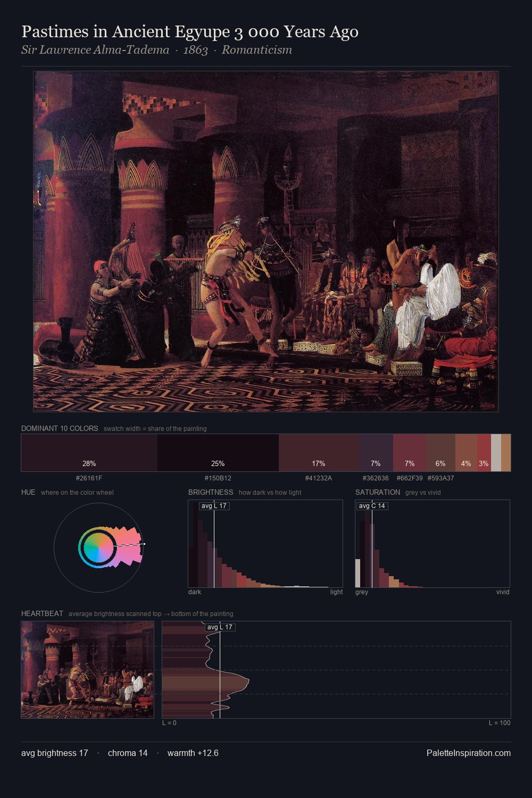Viewport: 532px width, 798px height.
Task: Click the SATURATION section heading
Action: pyautogui.click(x=378, y=492)
